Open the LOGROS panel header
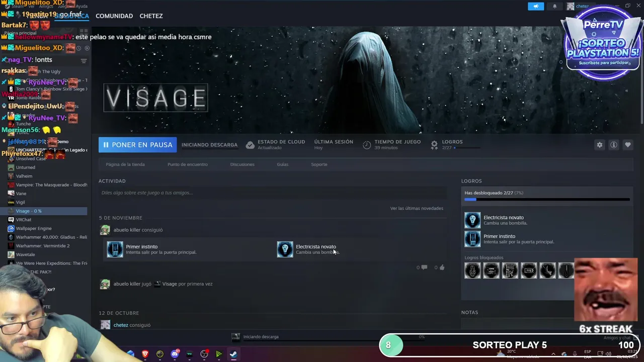The image size is (644, 362). pyautogui.click(x=471, y=181)
